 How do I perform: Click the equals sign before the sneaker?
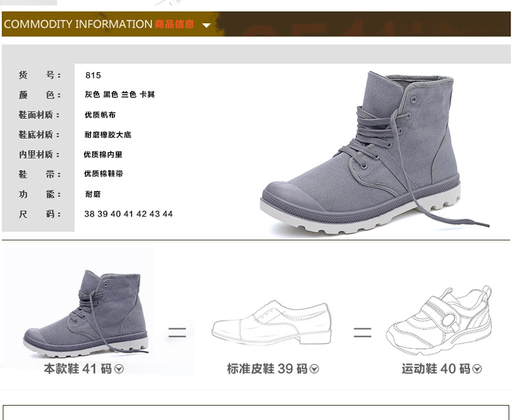pyautogui.click(x=362, y=333)
